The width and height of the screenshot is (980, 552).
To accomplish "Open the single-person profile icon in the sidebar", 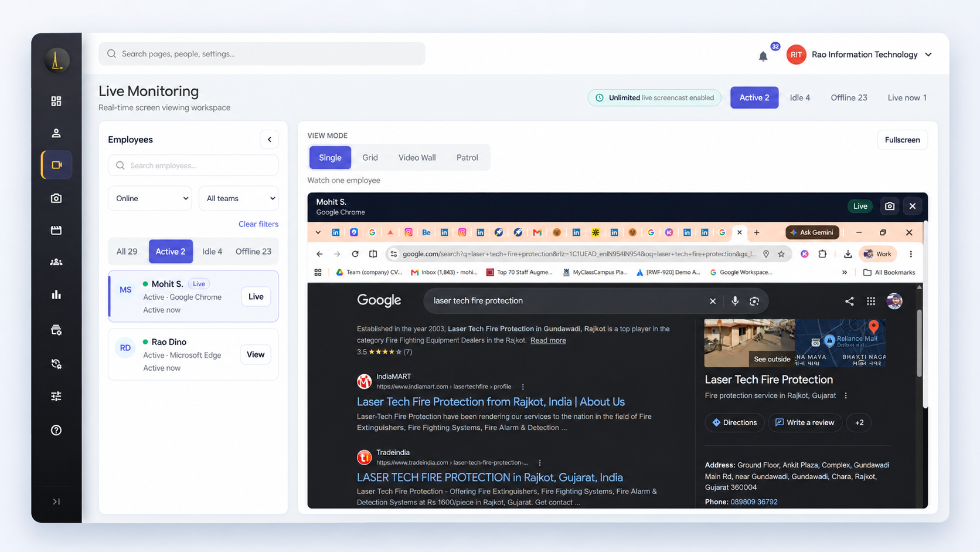I will (x=56, y=133).
